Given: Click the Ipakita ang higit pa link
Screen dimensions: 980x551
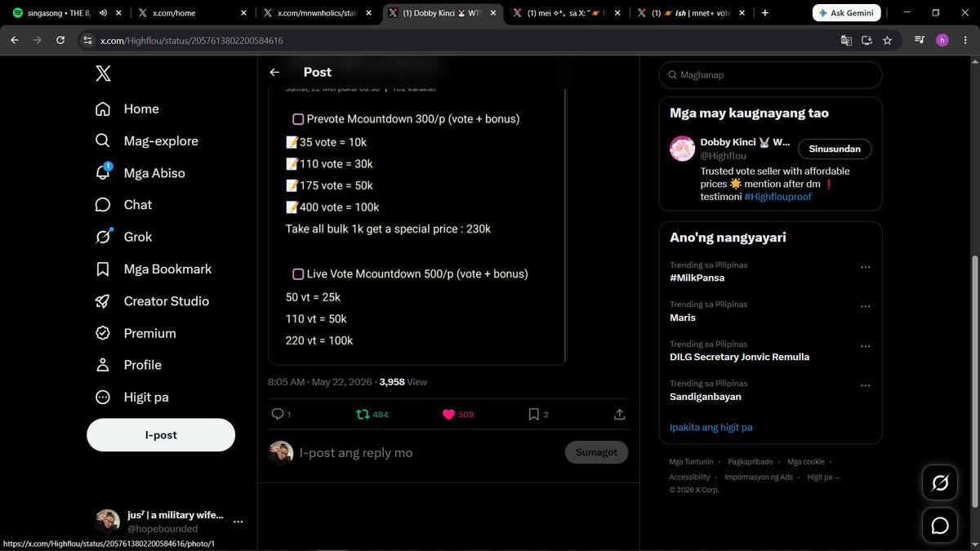Looking at the screenshot, I should coord(710,427).
